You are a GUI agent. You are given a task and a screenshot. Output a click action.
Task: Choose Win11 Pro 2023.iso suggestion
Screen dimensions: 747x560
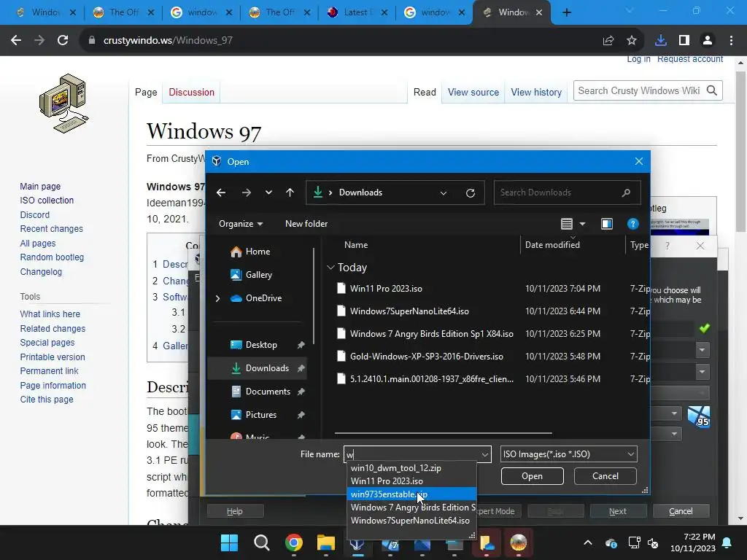pyautogui.click(x=411, y=481)
